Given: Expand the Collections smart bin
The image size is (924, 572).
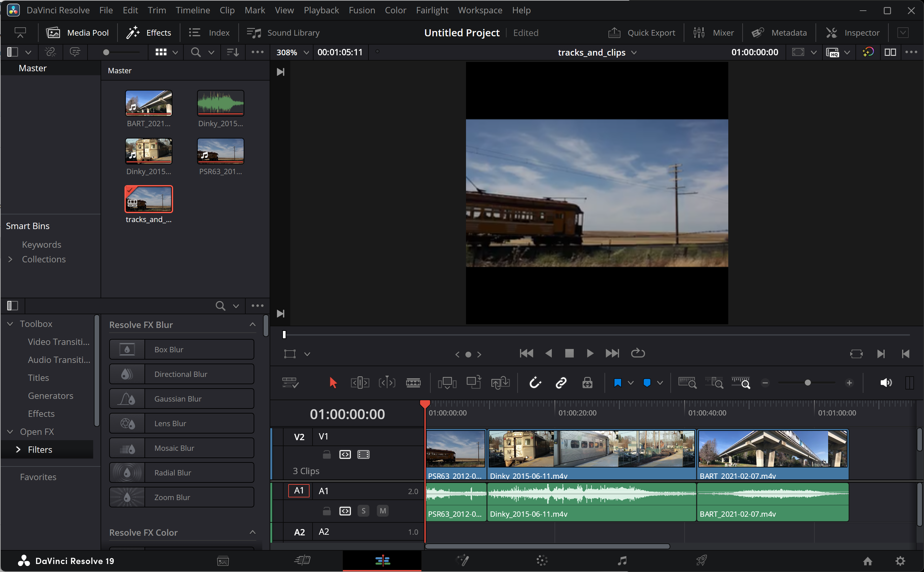Looking at the screenshot, I should [x=11, y=259].
